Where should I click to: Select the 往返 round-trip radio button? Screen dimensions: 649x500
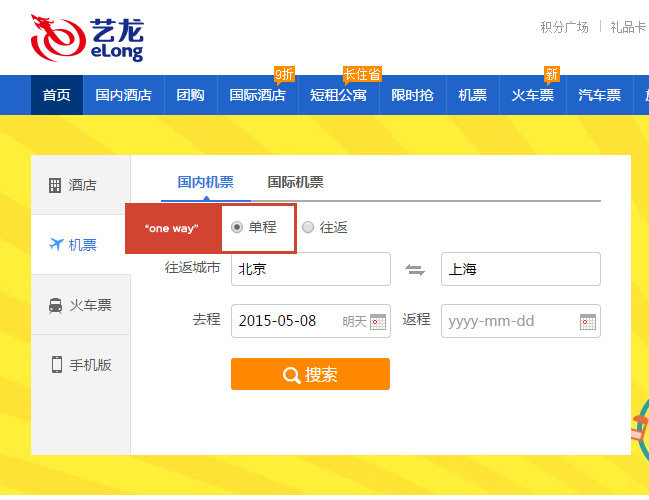(308, 227)
